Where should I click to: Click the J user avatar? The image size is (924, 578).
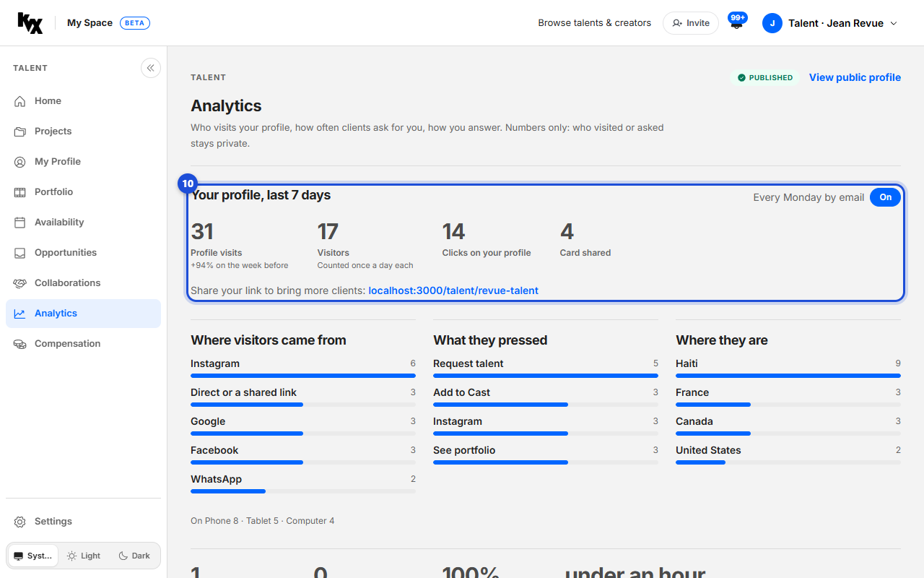tap(772, 23)
